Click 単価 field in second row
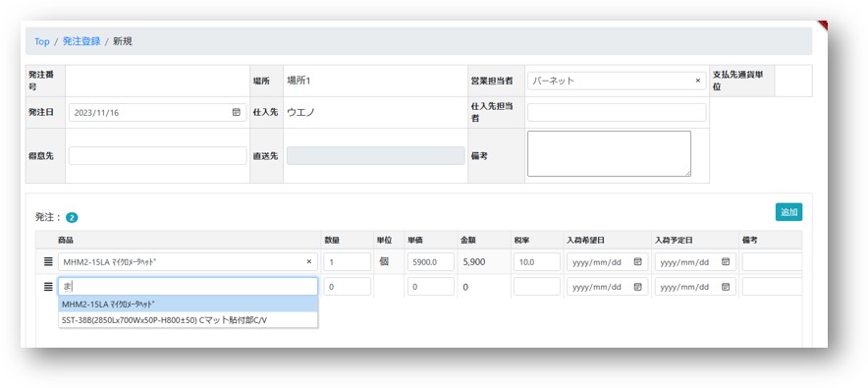The width and height of the screenshot is (868, 388). [431, 287]
